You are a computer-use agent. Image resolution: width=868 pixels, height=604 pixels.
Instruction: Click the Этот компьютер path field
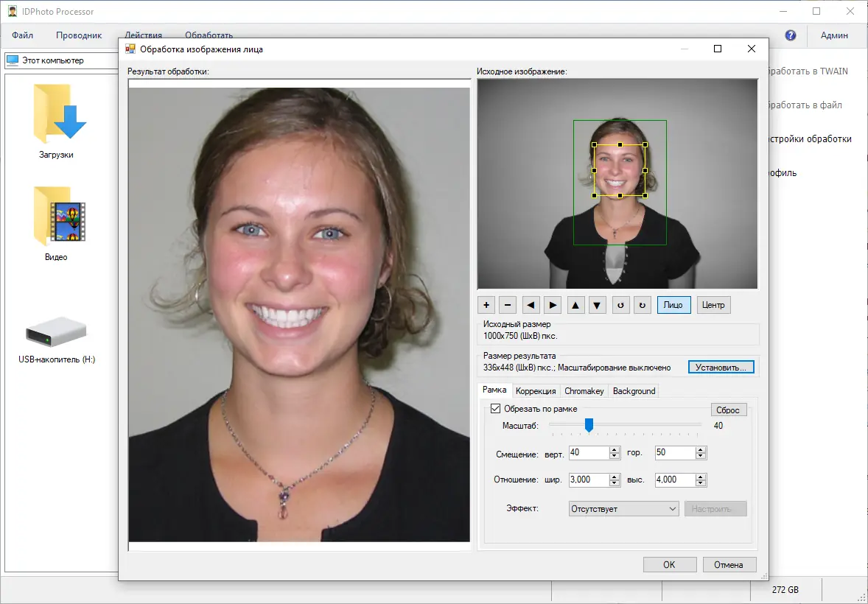62,60
